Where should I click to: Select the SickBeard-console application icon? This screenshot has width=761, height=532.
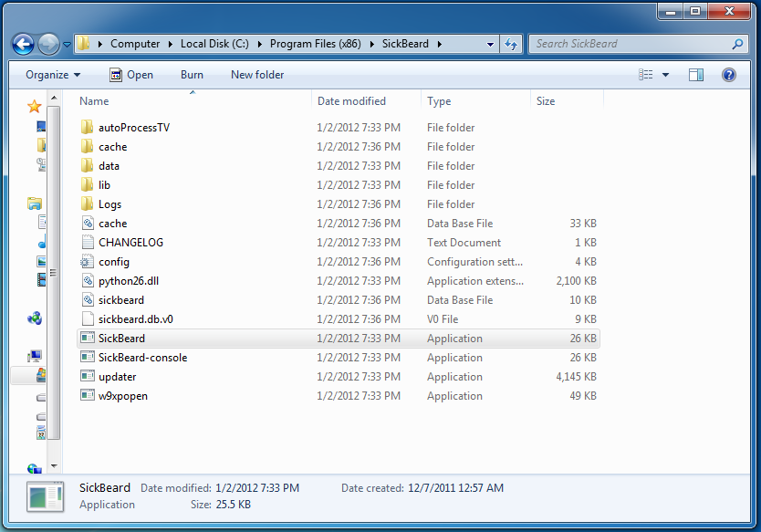pos(88,357)
